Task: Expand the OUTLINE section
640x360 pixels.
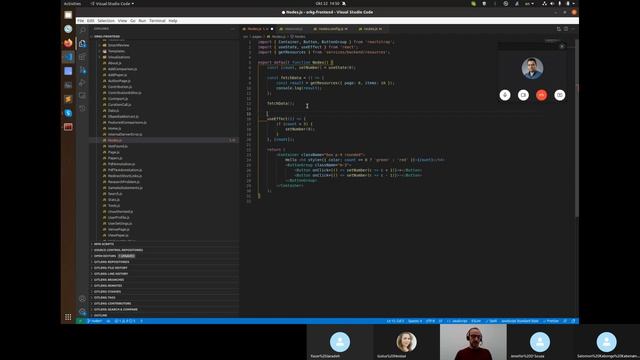Action: point(164,316)
